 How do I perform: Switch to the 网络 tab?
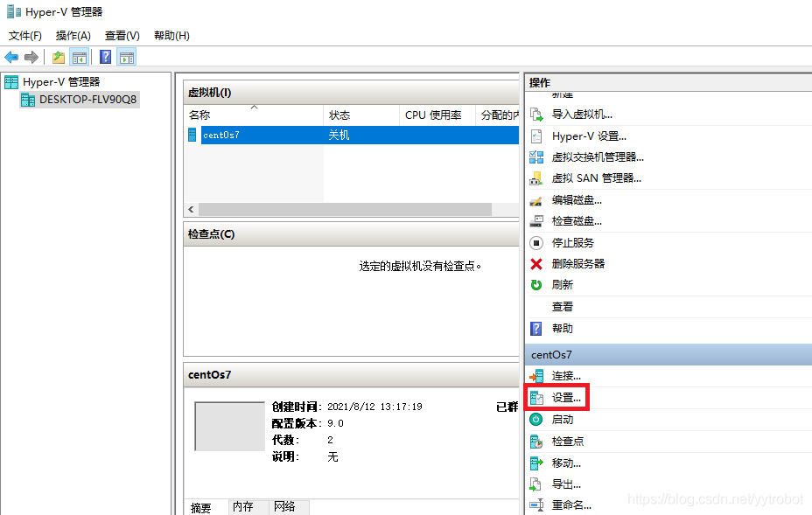(x=284, y=507)
